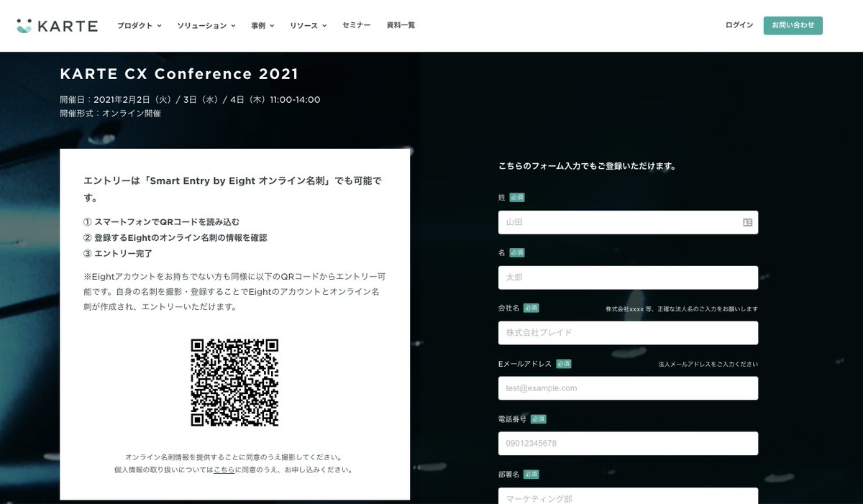The image size is (863, 504).
Task: Open the こちら privacy policy link
Action: (224, 470)
